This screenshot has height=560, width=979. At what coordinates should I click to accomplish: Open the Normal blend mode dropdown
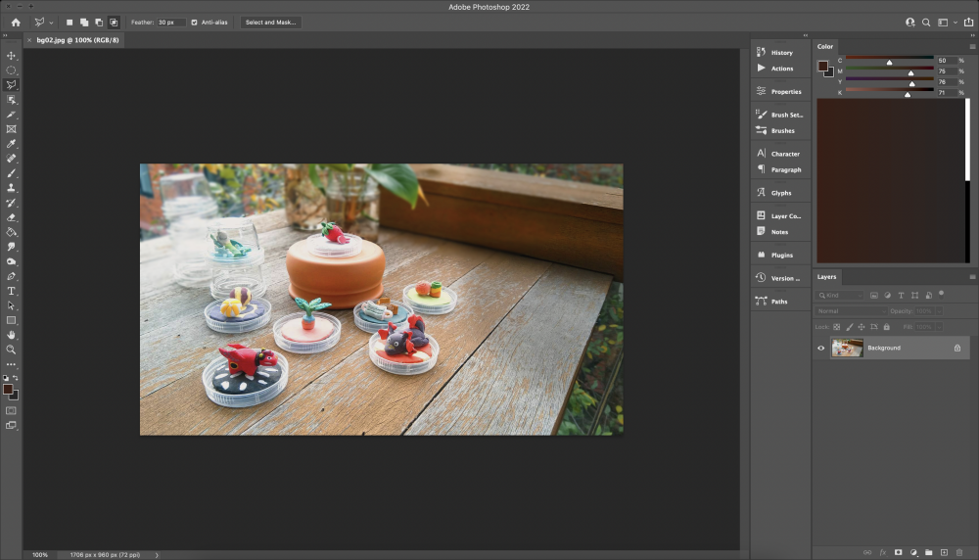(852, 311)
